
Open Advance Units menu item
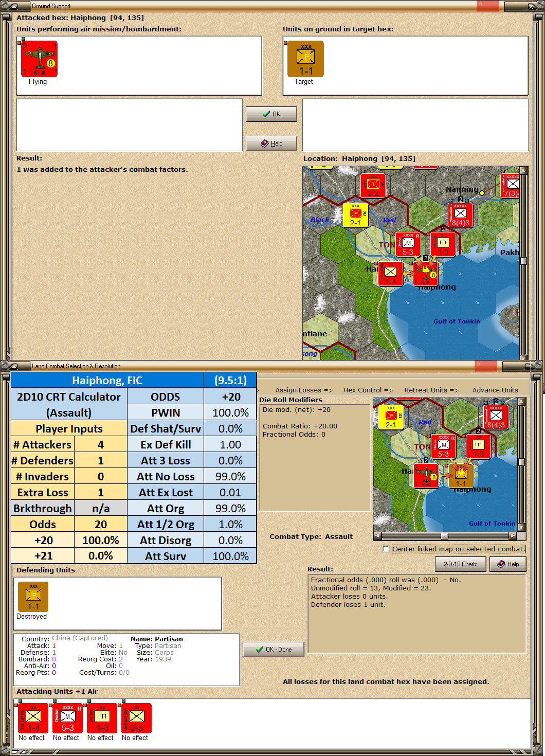point(495,390)
